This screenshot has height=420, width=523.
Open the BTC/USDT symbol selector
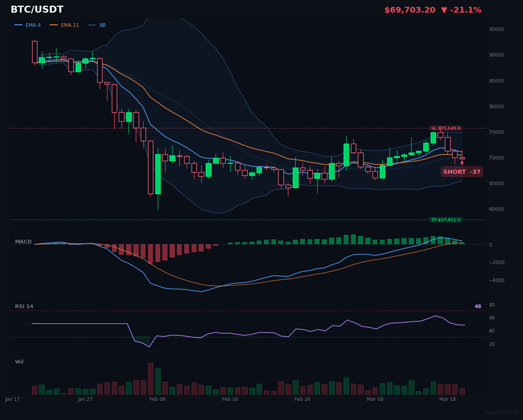click(x=37, y=9)
